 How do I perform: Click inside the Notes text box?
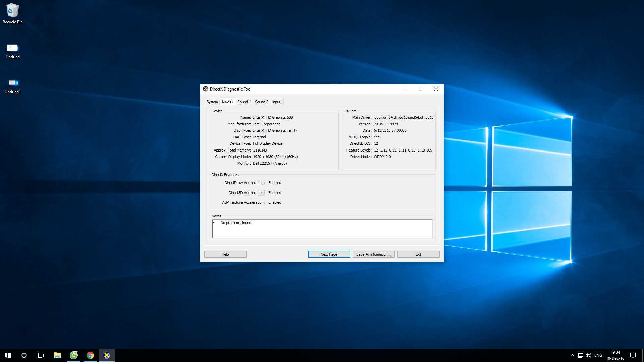click(x=322, y=230)
